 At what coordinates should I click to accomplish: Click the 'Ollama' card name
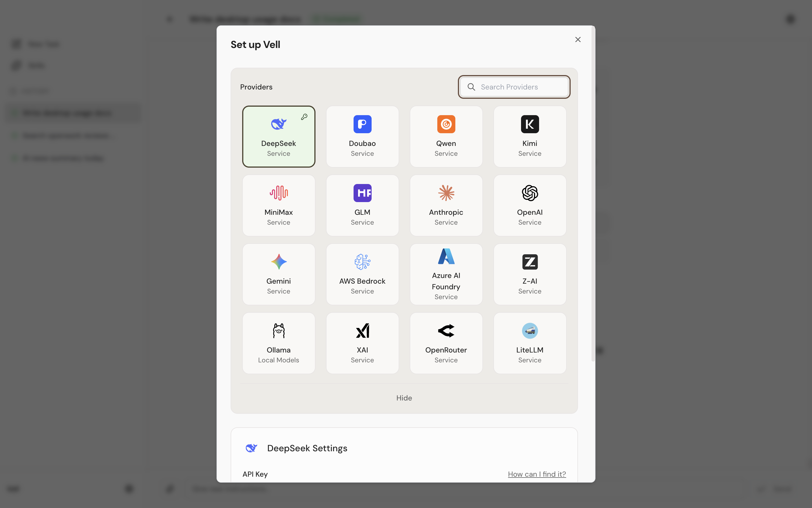point(279,350)
